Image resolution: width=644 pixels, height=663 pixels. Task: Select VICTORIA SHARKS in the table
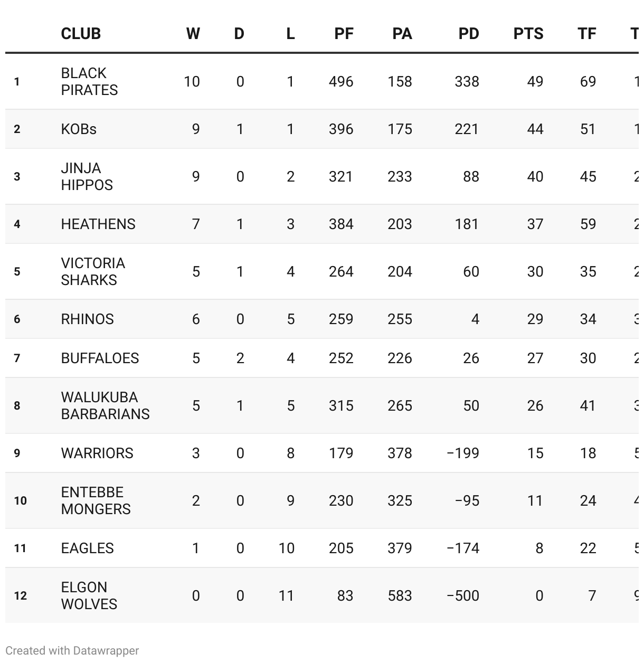point(93,271)
